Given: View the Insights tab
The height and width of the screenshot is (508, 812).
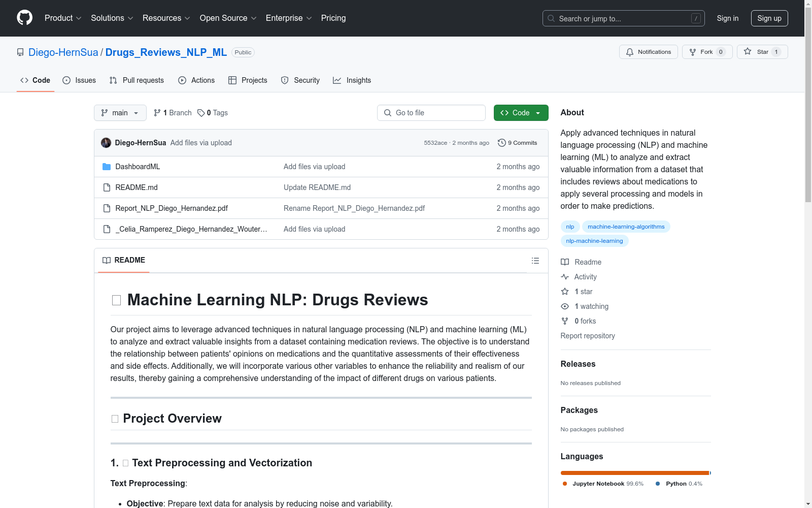Looking at the screenshot, I should (352, 80).
